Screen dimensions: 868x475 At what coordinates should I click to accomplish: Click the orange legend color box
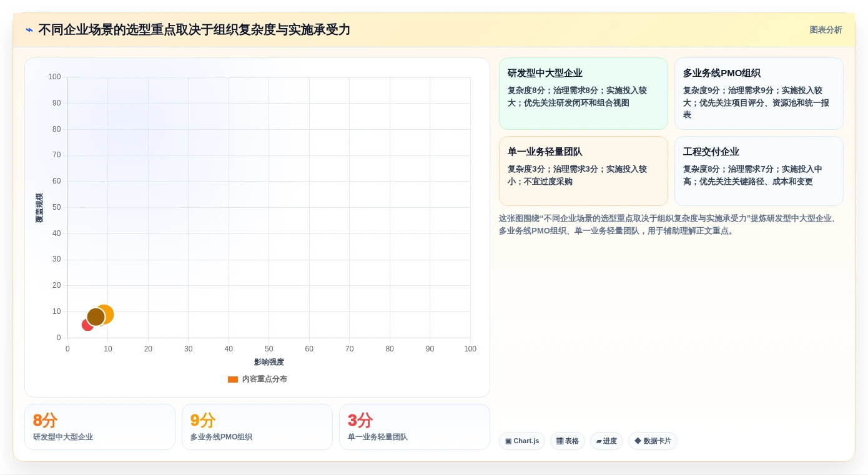click(233, 379)
